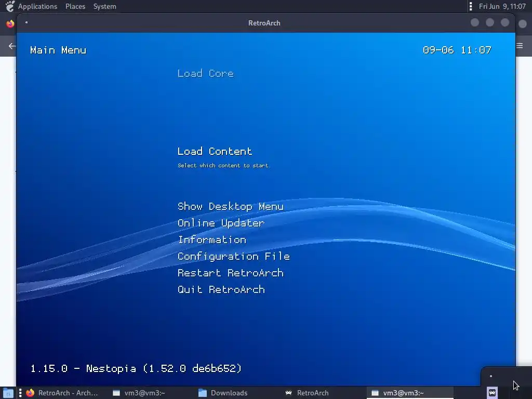Open Configuration File entry
Screen dimensions: 532x399
[x=233, y=256]
